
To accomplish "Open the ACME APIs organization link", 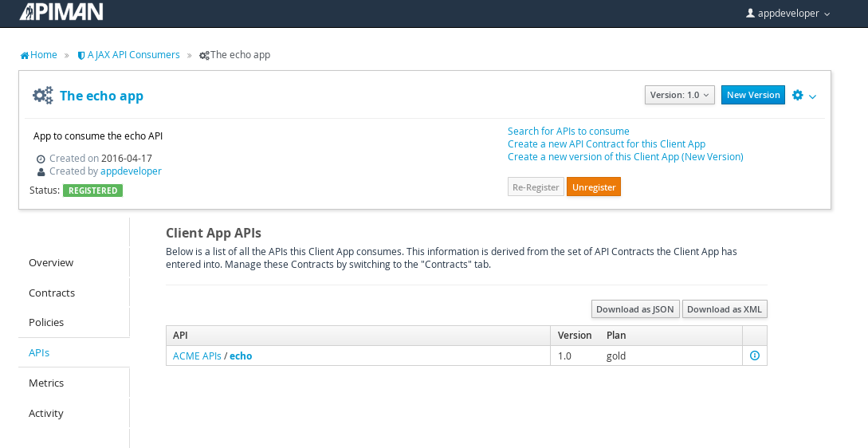I will coord(197,356).
